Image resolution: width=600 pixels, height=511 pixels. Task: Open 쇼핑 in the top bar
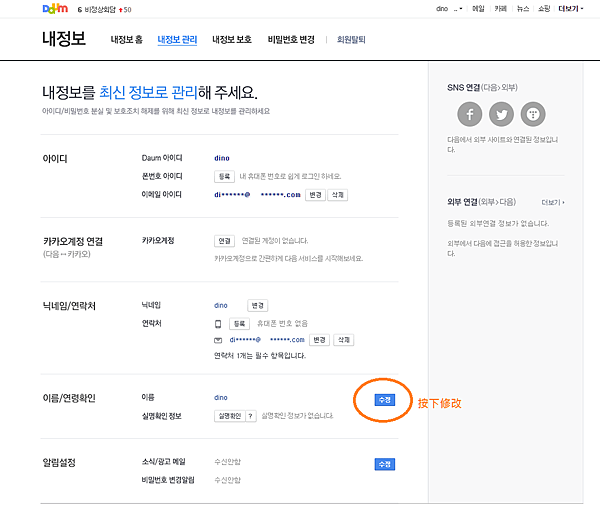tap(544, 9)
